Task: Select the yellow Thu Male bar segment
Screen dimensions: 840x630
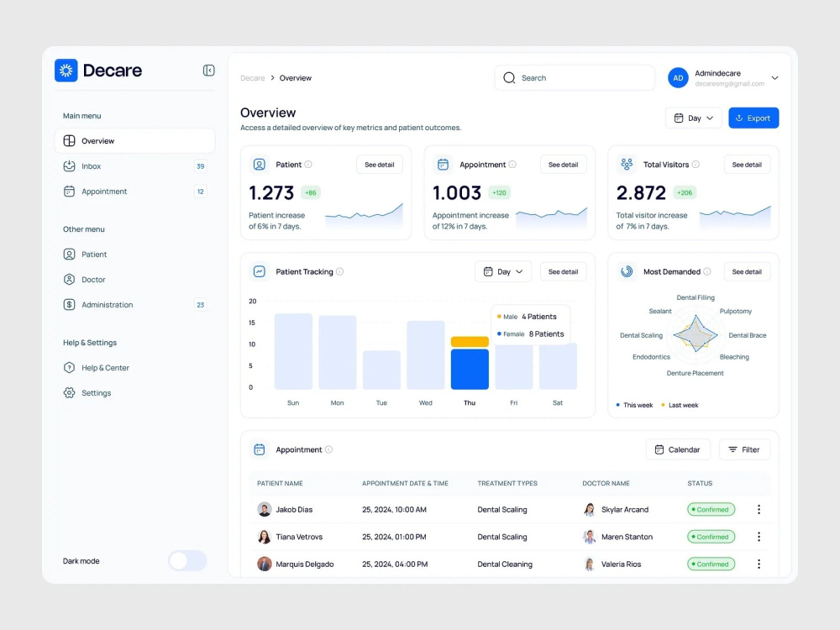Action: point(470,342)
